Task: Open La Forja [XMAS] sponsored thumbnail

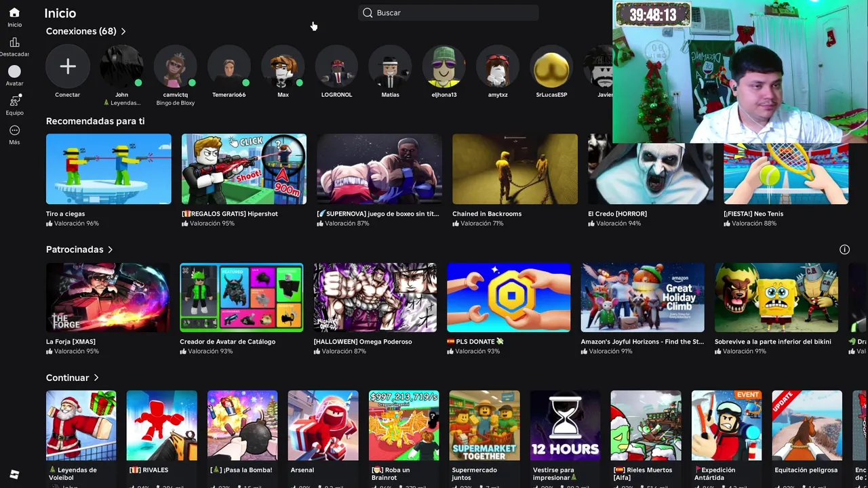Action: point(108,298)
